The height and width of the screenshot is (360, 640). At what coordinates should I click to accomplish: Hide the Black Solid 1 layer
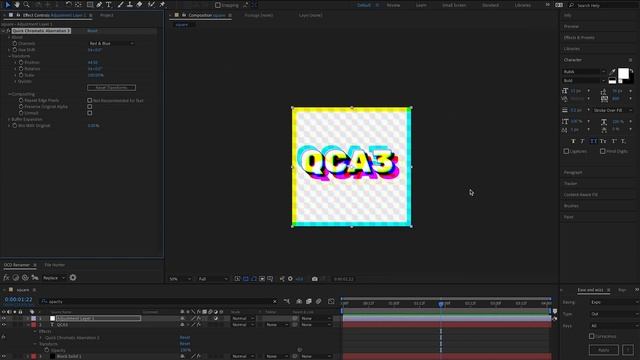[x=4, y=356]
